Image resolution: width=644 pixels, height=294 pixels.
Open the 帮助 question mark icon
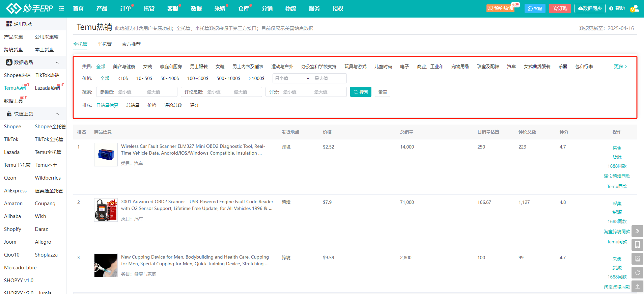pyautogui.click(x=611, y=8)
